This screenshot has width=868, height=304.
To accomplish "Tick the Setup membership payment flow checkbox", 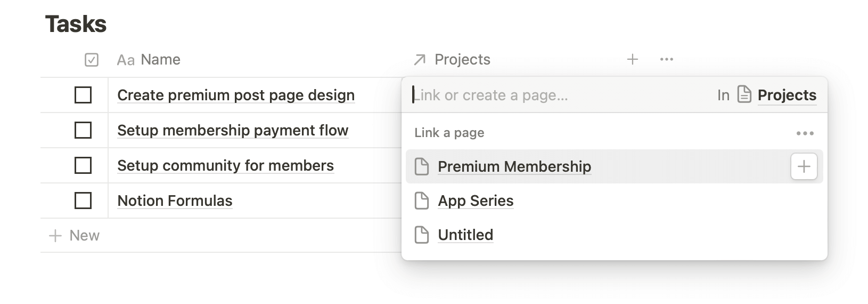I will coord(83,130).
